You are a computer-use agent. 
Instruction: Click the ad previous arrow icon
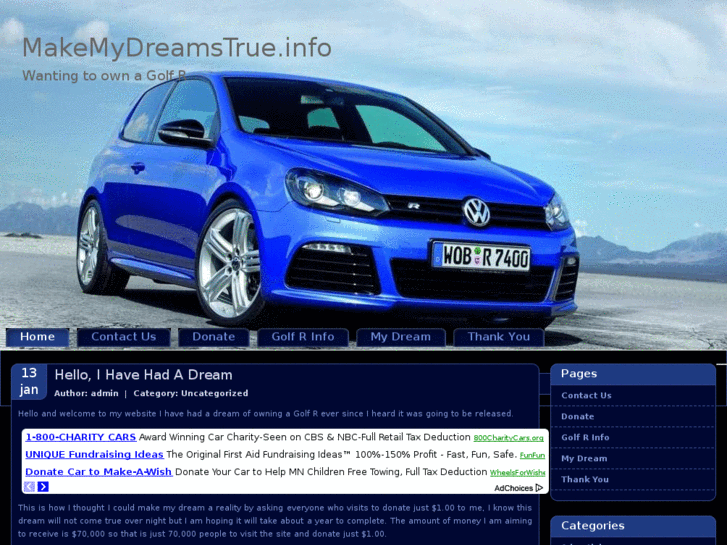point(29,487)
